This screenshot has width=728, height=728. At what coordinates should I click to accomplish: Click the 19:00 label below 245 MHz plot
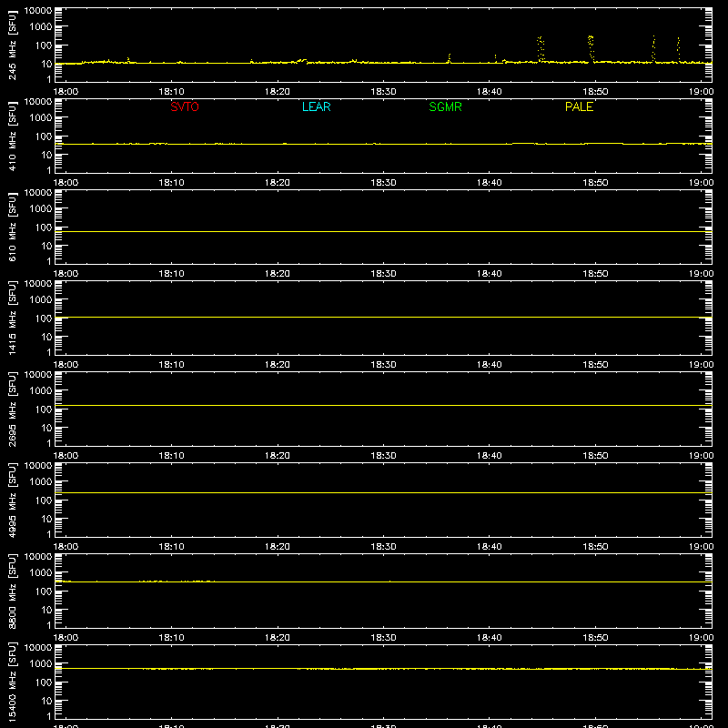click(701, 92)
